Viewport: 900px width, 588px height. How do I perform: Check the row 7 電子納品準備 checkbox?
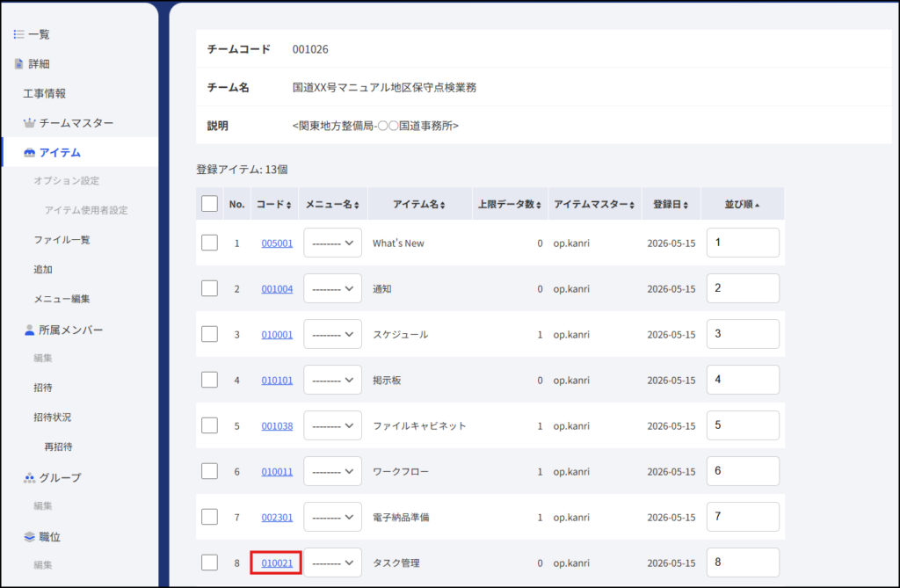(209, 517)
